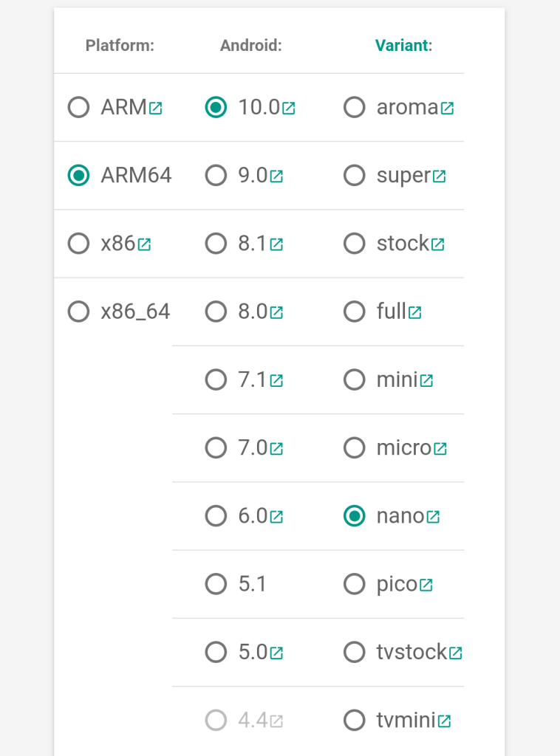
Task: Select x86_64 platform radio button
Action: [78, 312]
